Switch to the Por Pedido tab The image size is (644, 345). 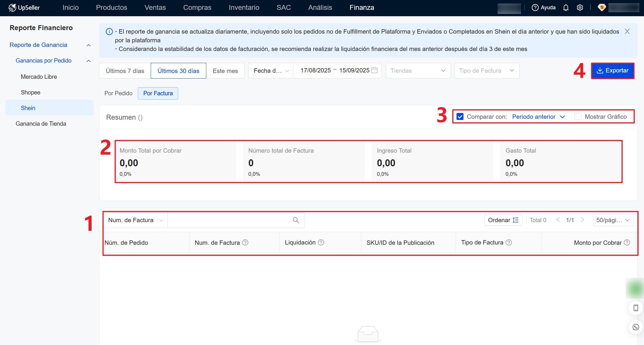click(x=118, y=93)
